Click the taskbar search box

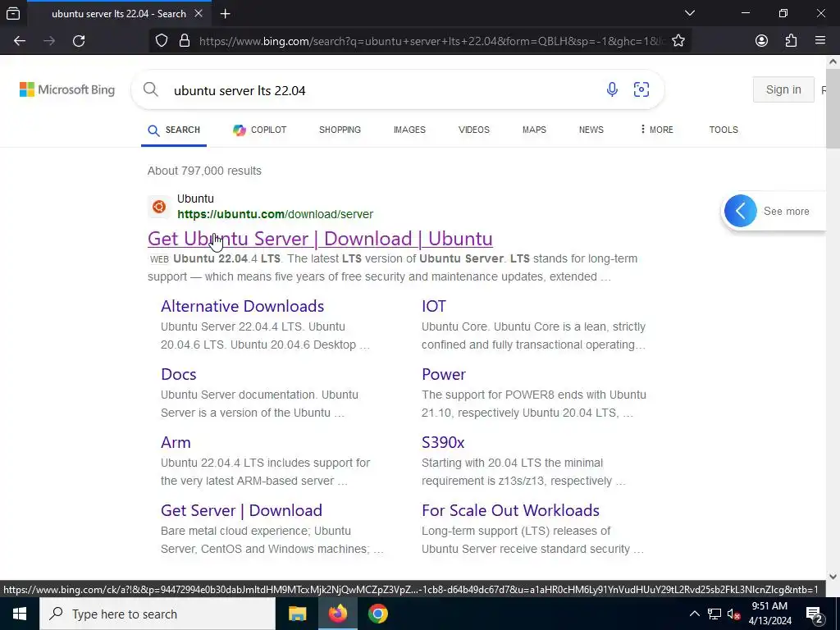click(157, 614)
